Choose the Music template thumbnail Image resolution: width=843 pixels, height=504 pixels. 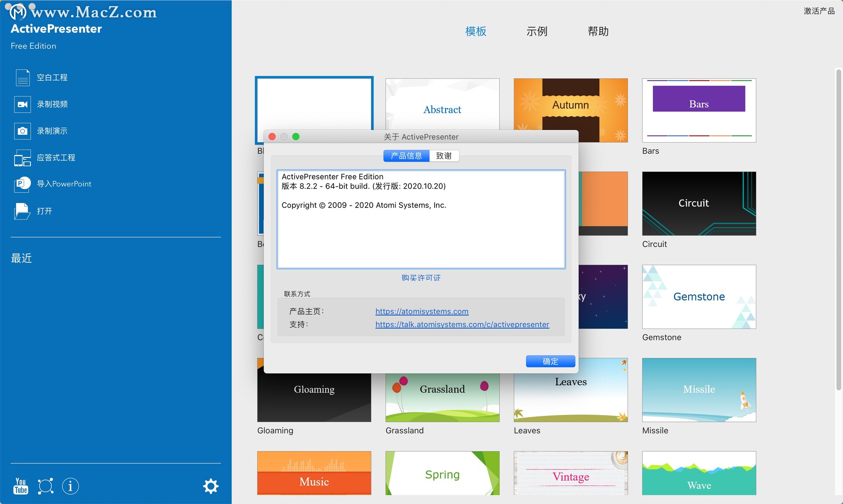click(314, 473)
